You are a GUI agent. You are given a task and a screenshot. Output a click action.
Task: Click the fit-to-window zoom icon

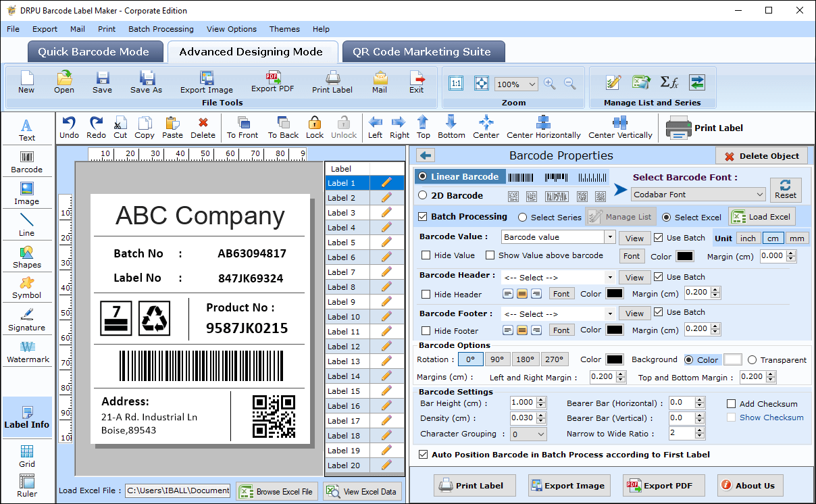(x=481, y=83)
